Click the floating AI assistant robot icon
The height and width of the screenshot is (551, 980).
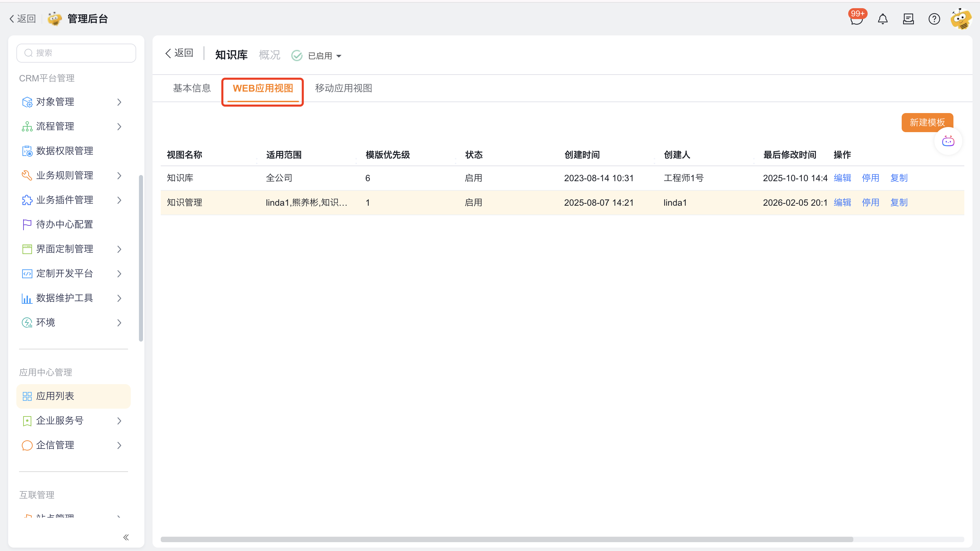click(x=948, y=142)
